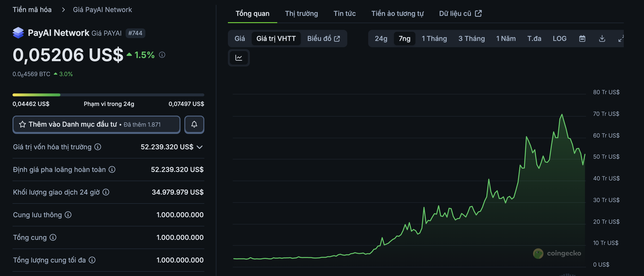This screenshot has height=276, width=644.
Task: Select the Giá trị VHTT chart mode
Action: point(276,38)
